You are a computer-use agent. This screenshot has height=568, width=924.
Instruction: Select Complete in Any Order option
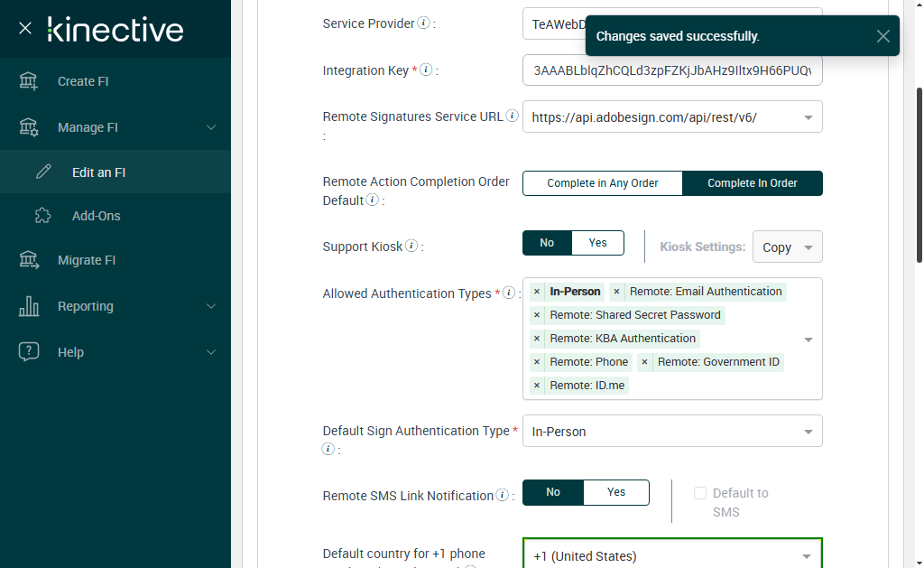(602, 183)
